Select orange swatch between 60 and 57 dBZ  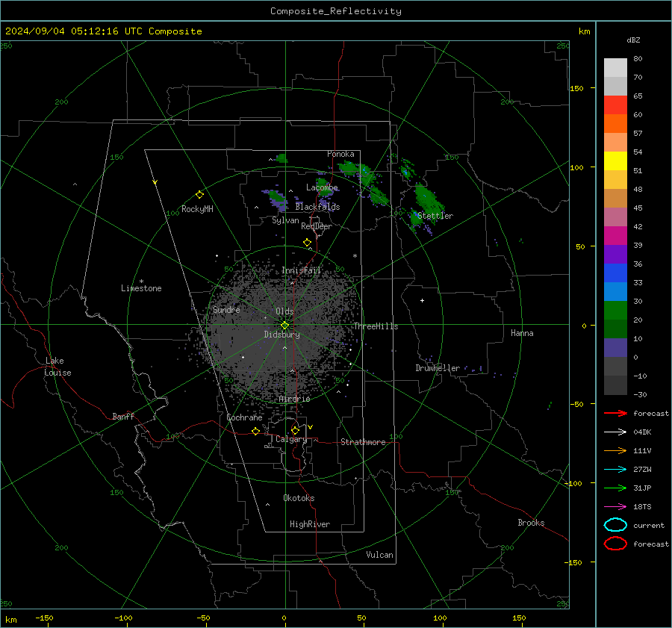point(615,124)
